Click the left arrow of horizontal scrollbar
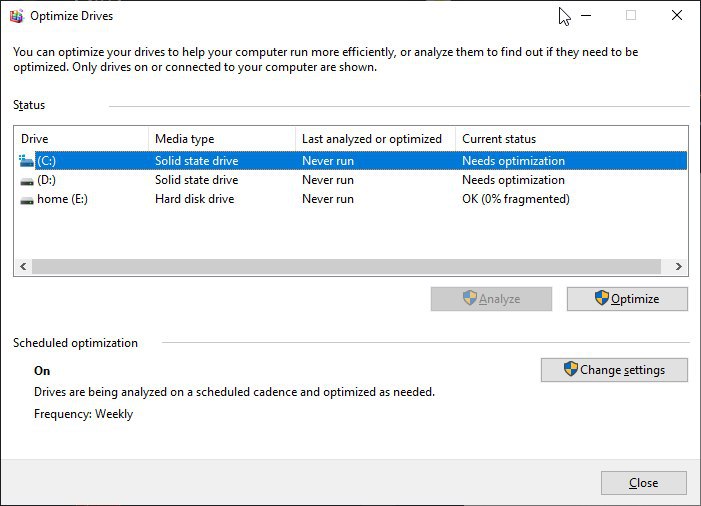 click(x=23, y=266)
